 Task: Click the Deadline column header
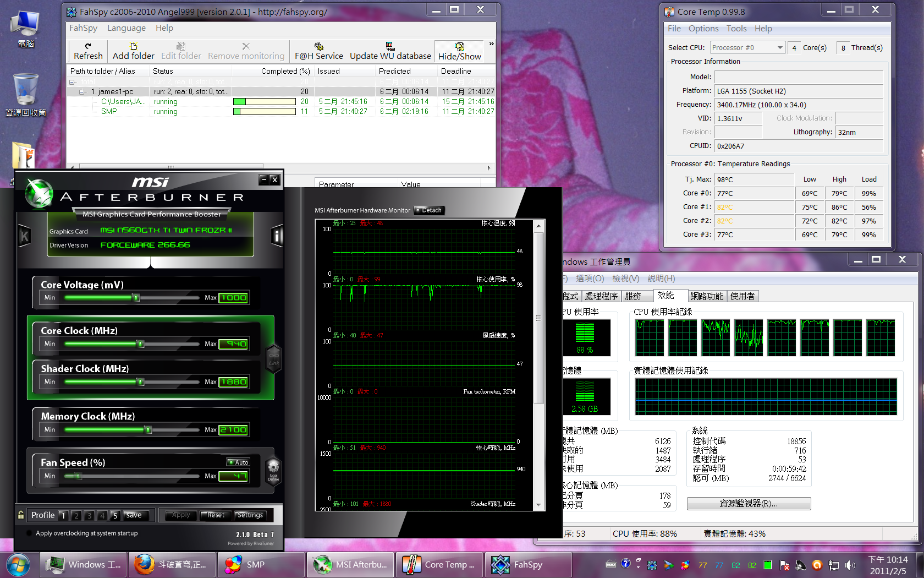click(x=466, y=71)
